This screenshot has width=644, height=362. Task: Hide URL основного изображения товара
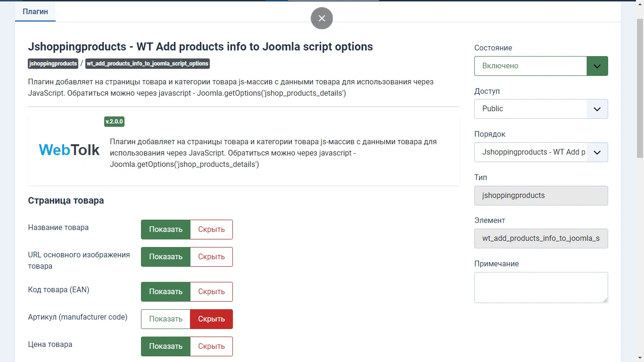coord(211,257)
